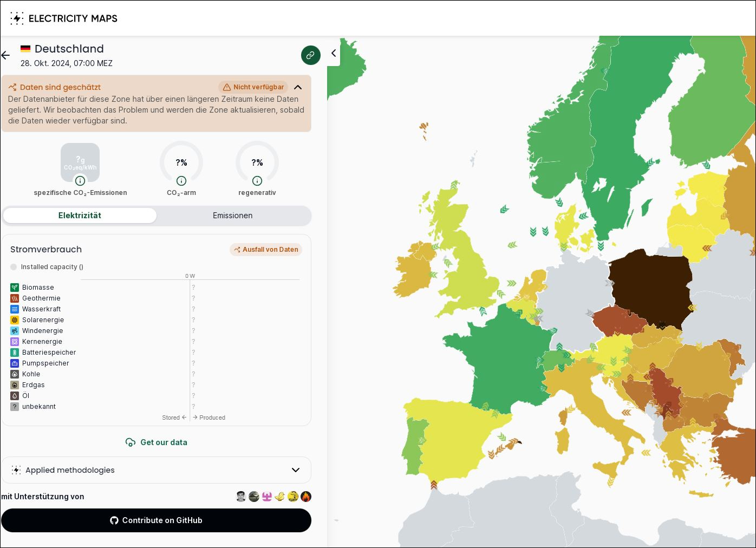Click Contribute on GitHub button
This screenshot has width=756, height=548.
[156, 520]
